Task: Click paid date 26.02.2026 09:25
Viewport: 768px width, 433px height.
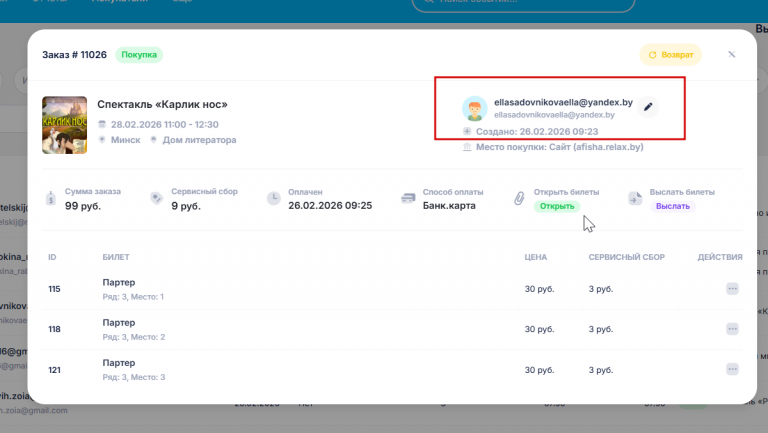Action: (x=330, y=206)
